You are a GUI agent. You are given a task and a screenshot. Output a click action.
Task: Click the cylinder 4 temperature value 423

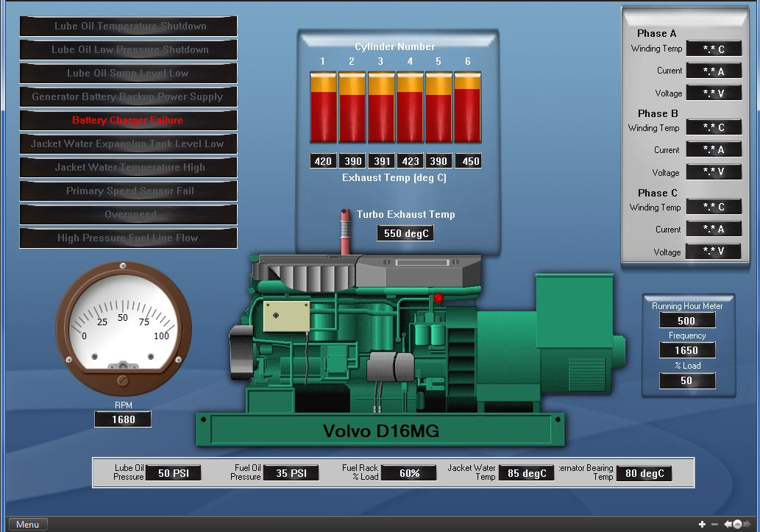(x=411, y=161)
